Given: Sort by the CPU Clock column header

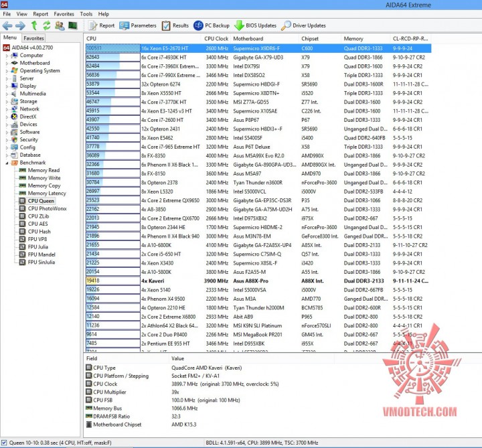Looking at the screenshot, I should click(216, 39).
